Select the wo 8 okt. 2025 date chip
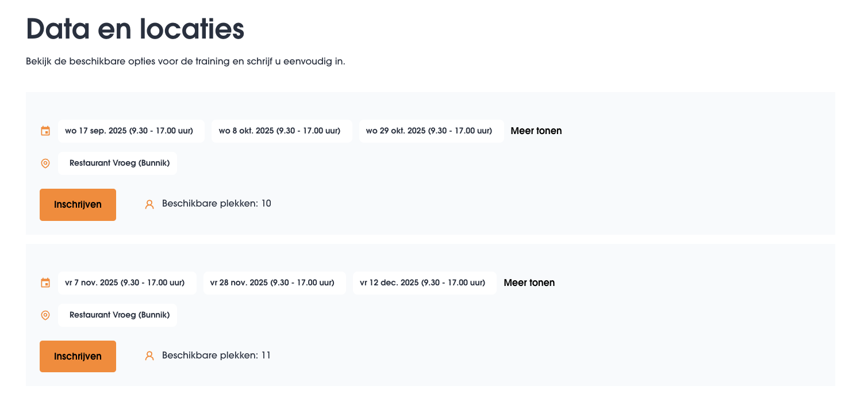Image resolution: width=868 pixels, height=420 pixels. 282,131
